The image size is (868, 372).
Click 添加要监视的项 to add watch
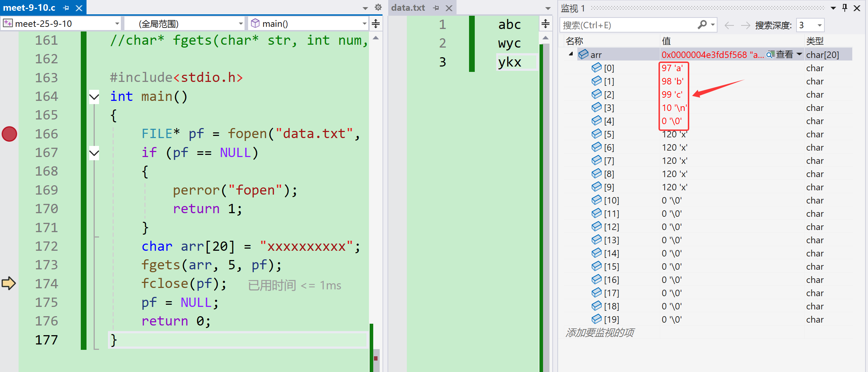600,333
